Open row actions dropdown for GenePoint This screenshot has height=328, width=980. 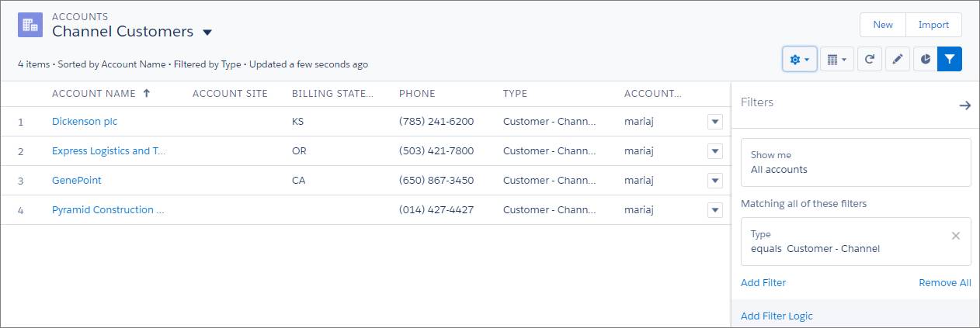point(715,181)
